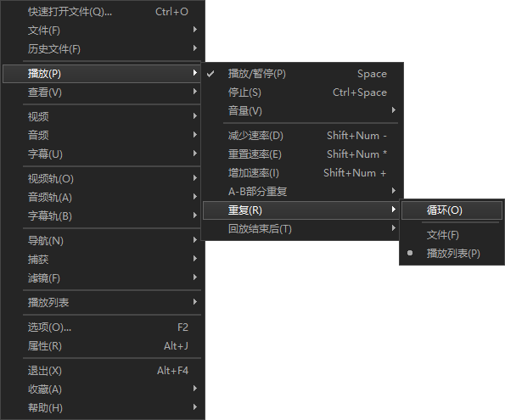Click the submenu arrow on 导航(N)
The width and height of the screenshot is (505, 420).
click(195, 239)
